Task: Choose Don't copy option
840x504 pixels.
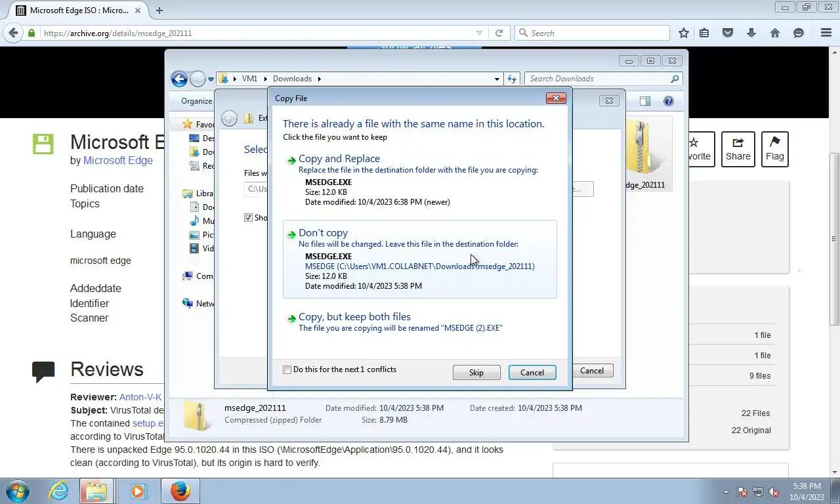Action: (419, 259)
